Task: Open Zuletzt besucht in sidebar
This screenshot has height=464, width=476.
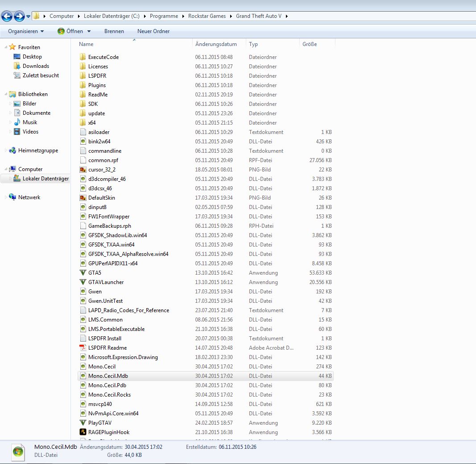Action: click(x=41, y=75)
